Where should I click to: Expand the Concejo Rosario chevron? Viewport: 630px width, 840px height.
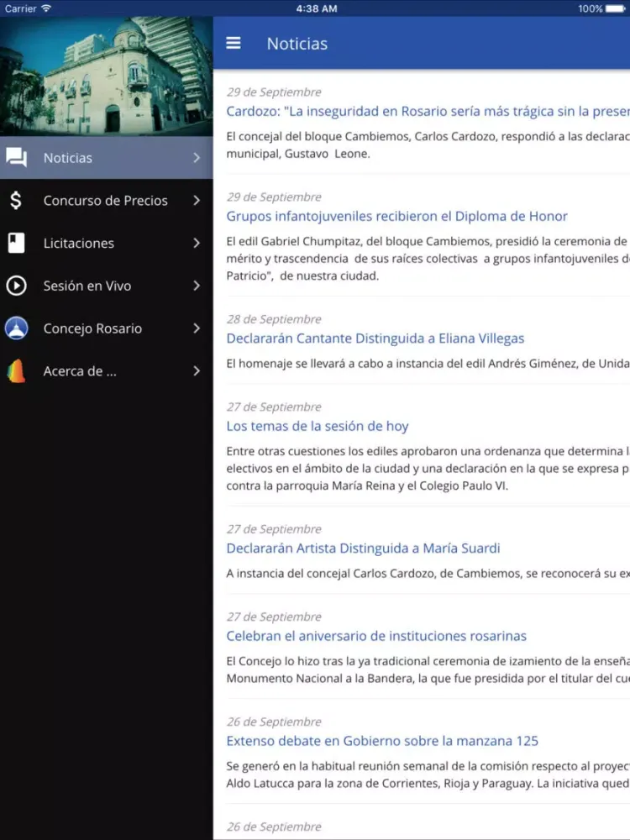(x=197, y=328)
